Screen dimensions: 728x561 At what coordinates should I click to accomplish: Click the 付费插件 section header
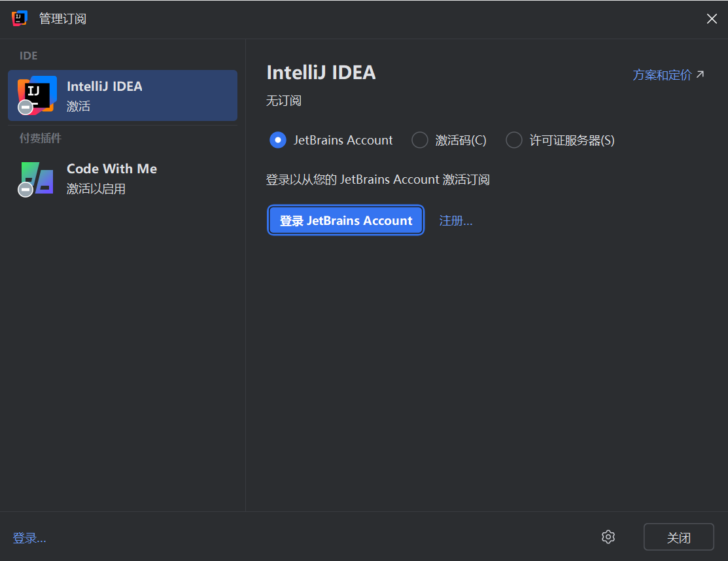click(x=41, y=138)
